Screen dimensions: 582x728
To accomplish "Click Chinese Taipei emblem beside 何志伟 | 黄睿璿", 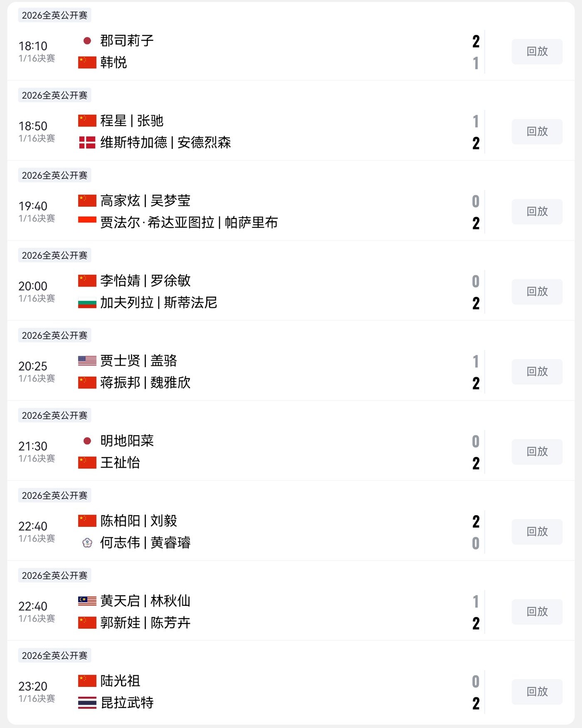I will pyautogui.click(x=87, y=543).
